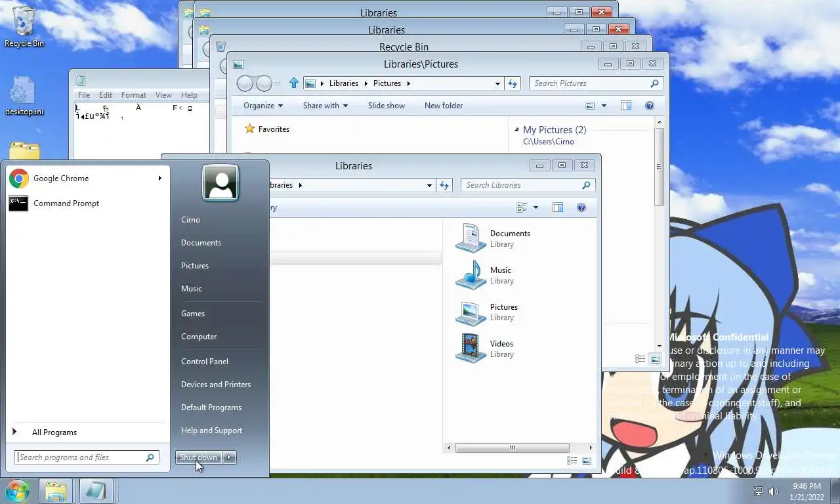Select desktop.ini file on desktop
The height and width of the screenshot is (504, 840).
(24, 96)
